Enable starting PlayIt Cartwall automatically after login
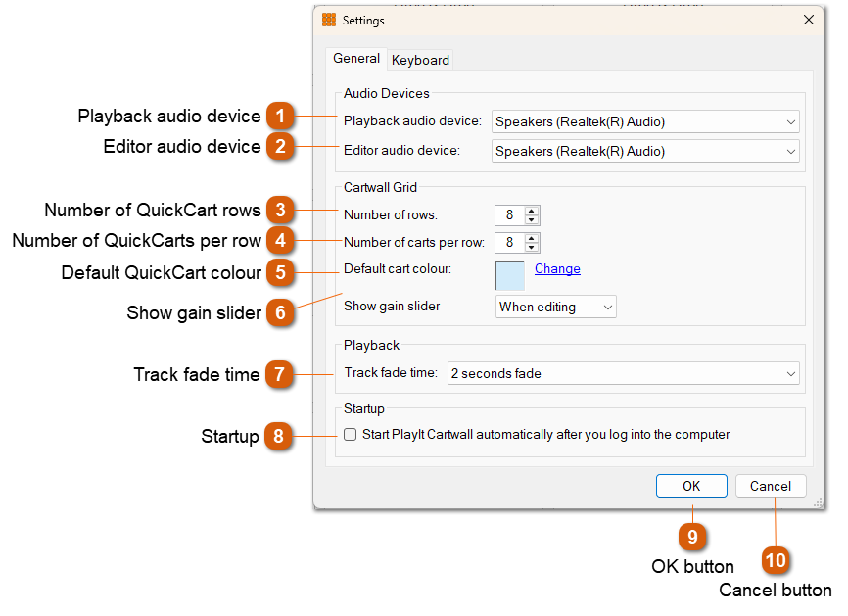This screenshot has width=848, height=616. [350, 434]
